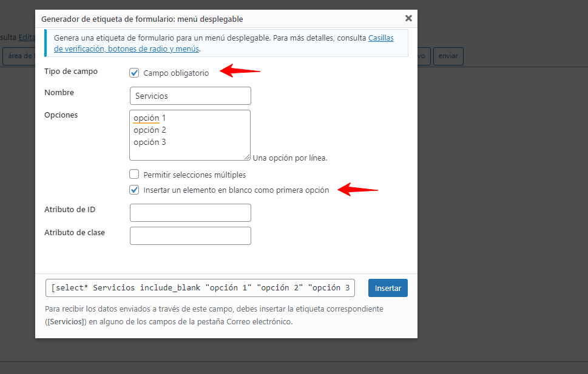Enable Permitir selecciones múltiples checkbox
Viewport: 588px width, 374px height.
[x=134, y=174]
